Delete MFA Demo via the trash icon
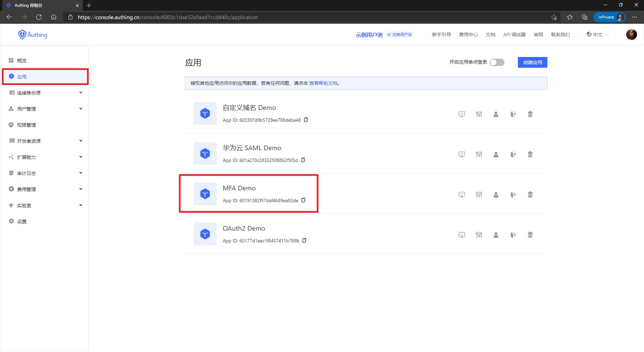This screenshot has height=352, width=644. point(530,195)
